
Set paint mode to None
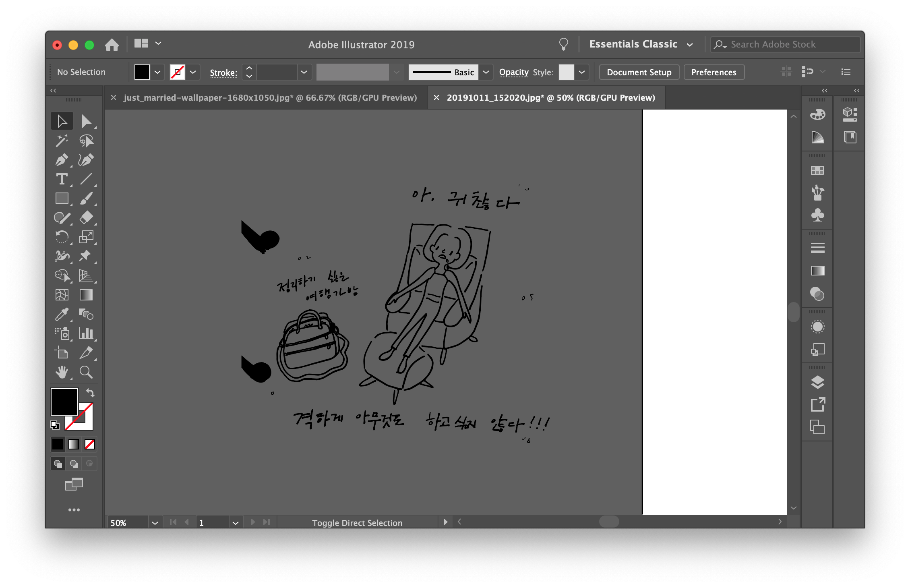[x=90, y=444]
